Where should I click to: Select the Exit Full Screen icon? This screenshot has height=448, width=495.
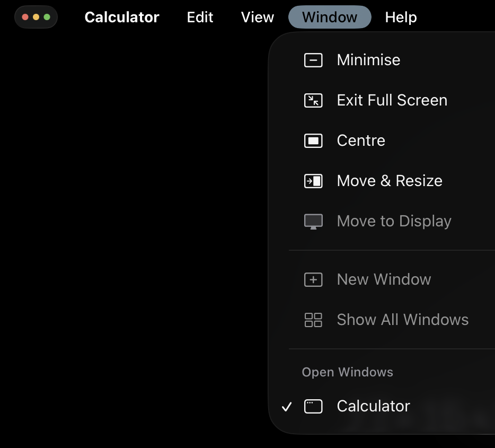[313, 100]
